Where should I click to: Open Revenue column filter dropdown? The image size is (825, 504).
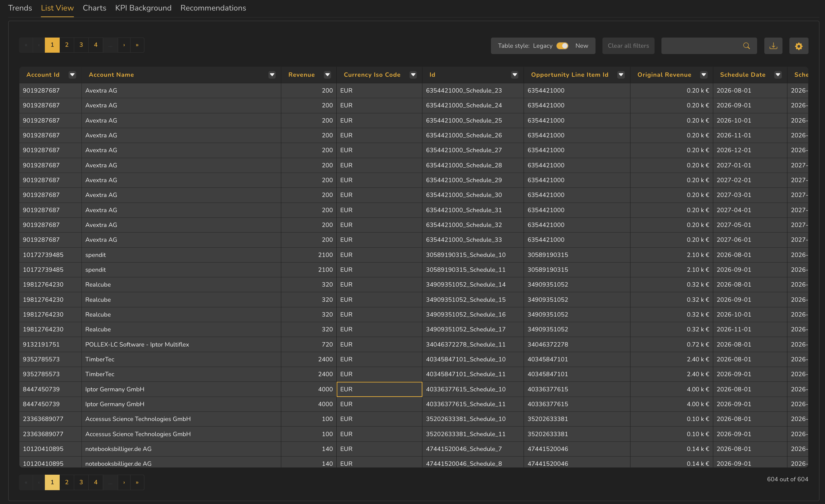click(327, 75)
